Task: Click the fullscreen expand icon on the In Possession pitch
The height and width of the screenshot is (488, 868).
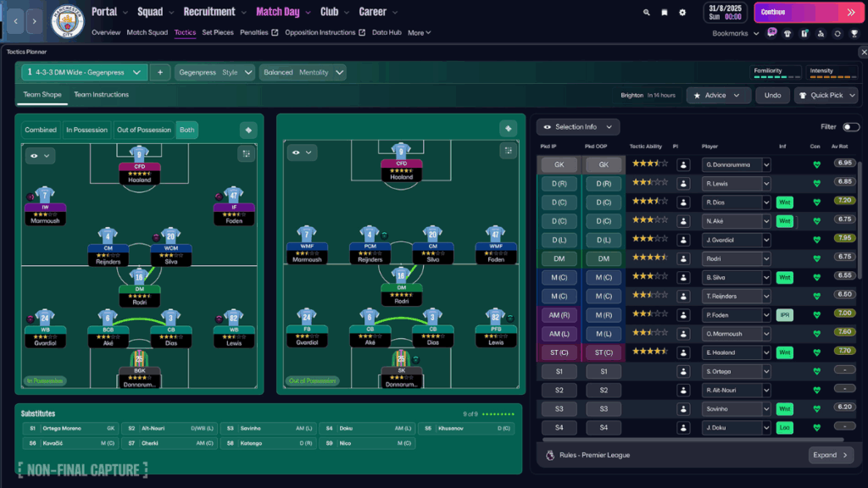Action: point(246,154)
